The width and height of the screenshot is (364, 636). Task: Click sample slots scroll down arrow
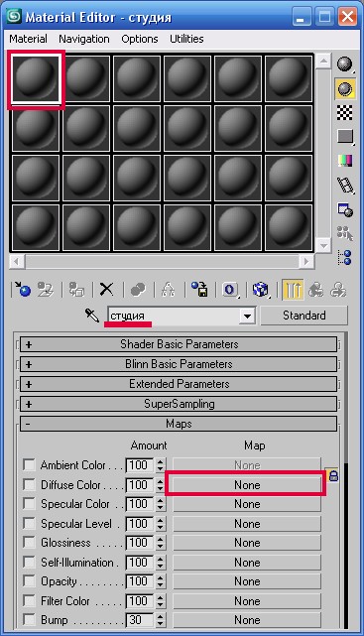click(323, 245)
